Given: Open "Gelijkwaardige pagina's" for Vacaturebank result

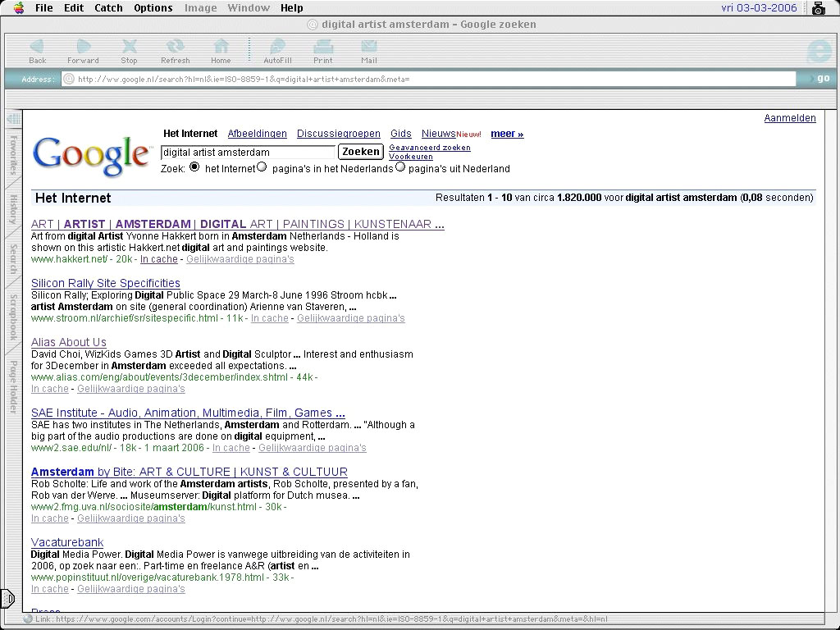Looking at the screenshot, I should click(x=130, y=589).
